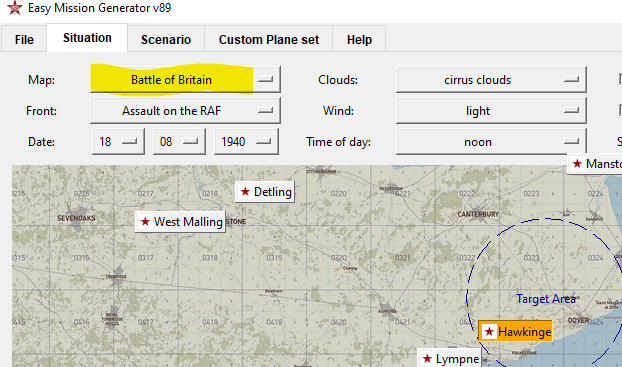
Task: Expand the Front dropdown Assault on the RAF
Action: 185,111
